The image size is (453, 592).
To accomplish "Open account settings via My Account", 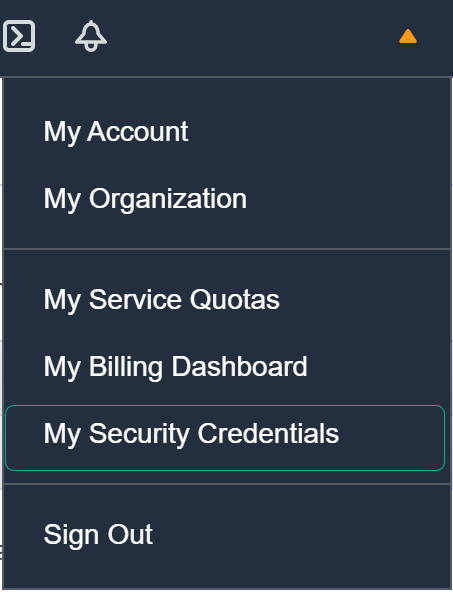I will tap(116, 132).
